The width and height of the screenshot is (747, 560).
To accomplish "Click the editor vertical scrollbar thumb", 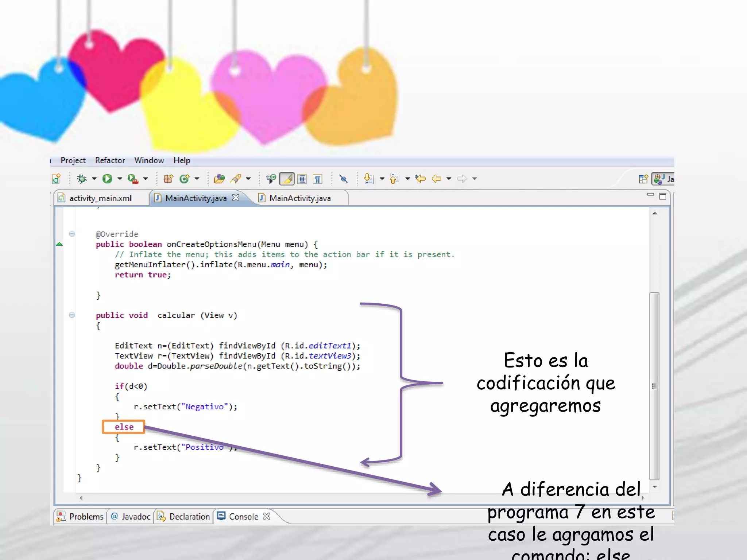I will [654, 386].
